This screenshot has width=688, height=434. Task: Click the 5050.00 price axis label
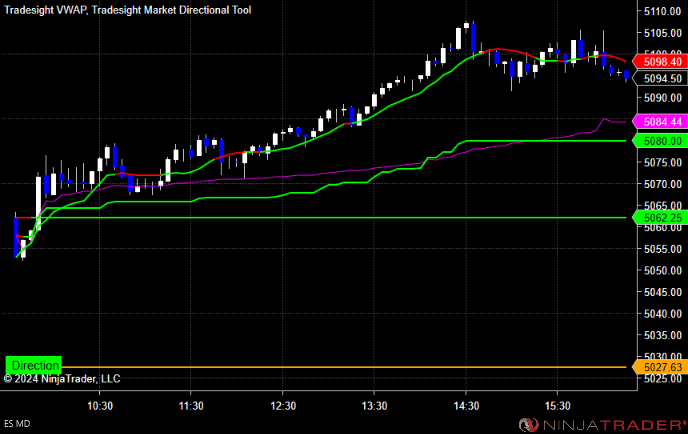663,271
